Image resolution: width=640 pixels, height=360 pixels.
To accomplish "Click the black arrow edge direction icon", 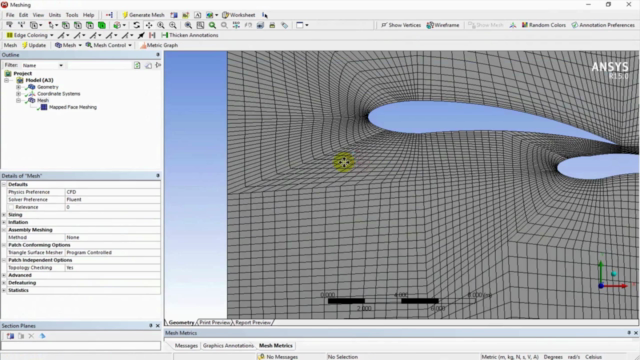I will (x=141, y=35).
